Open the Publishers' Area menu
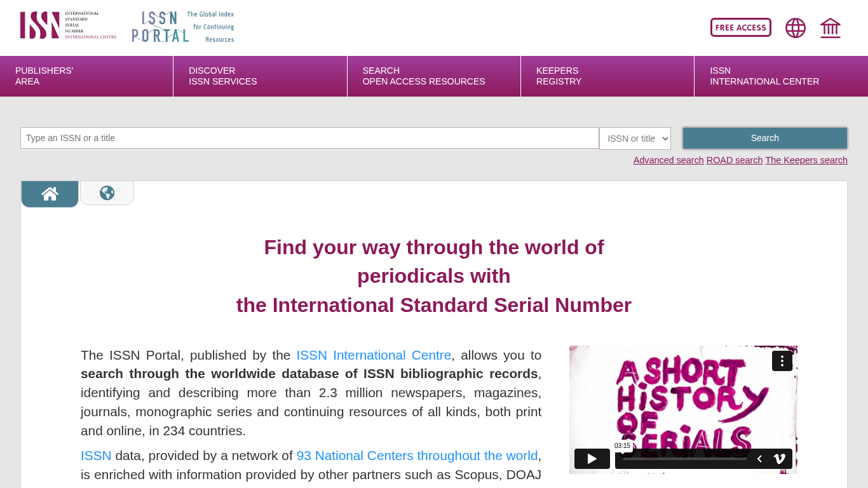 point(86,76)
